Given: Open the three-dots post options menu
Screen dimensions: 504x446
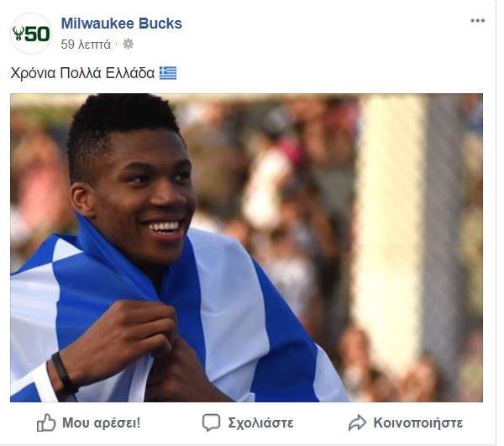Looking at the screenshot, I should coord(477,20).
